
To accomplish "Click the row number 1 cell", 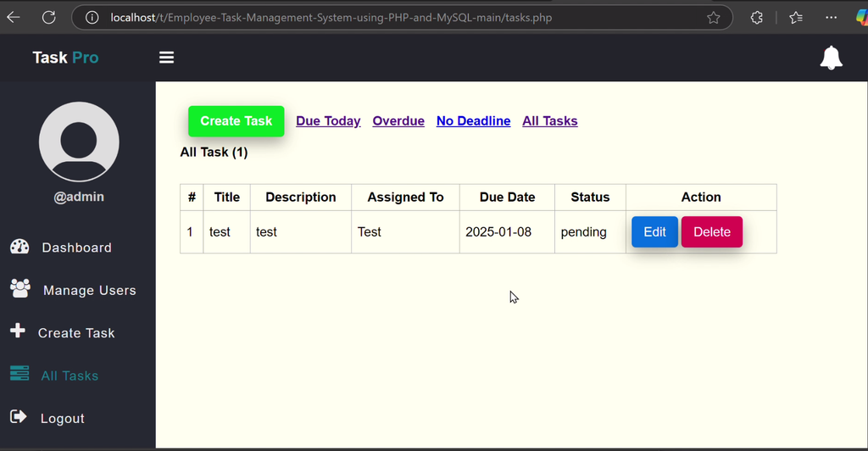I will (192, 232).
